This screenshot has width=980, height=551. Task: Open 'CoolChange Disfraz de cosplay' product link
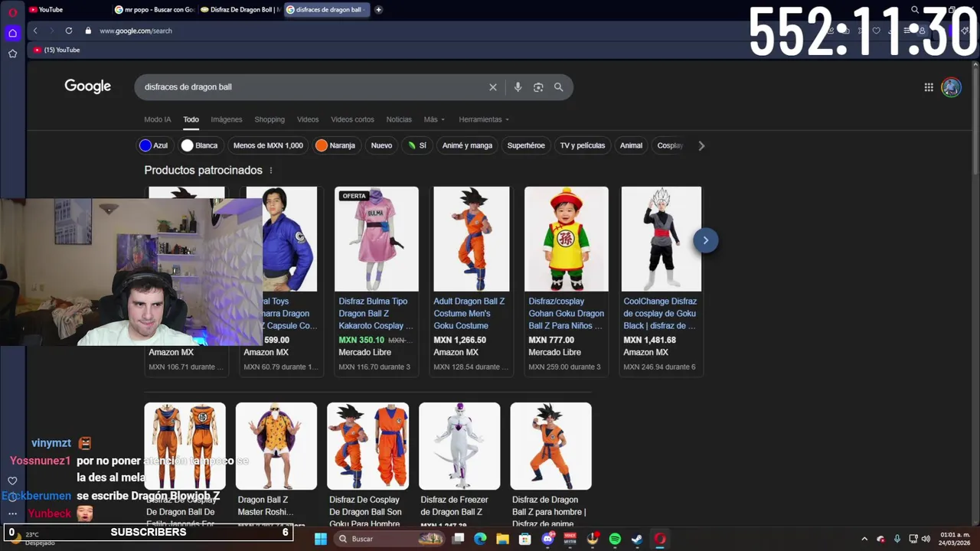[x=660, y=313]
